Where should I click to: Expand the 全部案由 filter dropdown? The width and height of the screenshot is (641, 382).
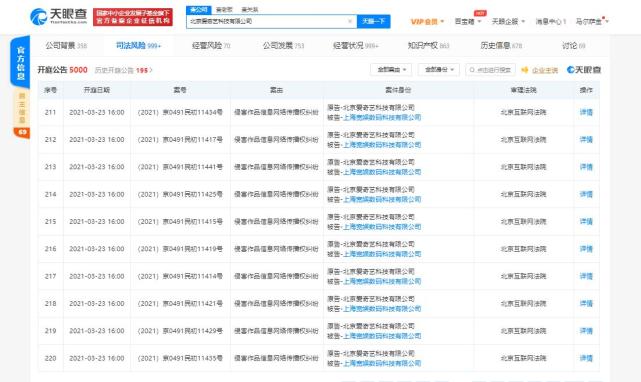[x=391, y=70]
